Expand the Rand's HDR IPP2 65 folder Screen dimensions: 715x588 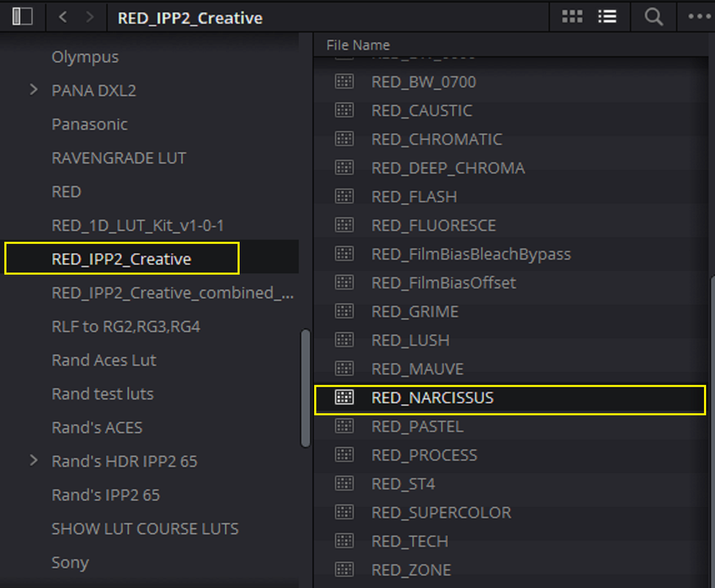click(x=33, y=460)
